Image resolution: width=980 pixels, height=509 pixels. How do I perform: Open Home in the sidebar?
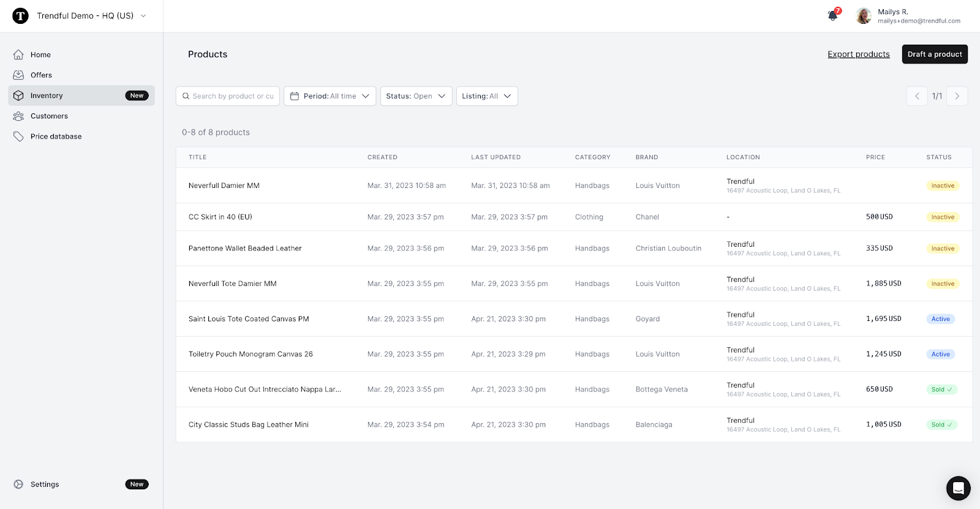81,55
